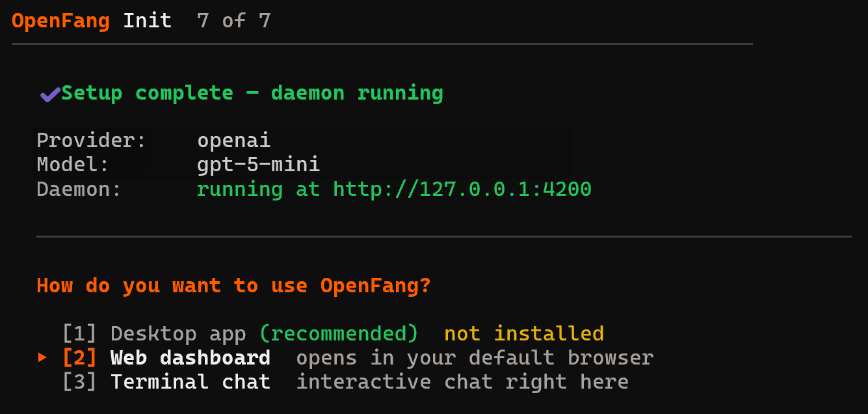Click the orange selection arrow indicator
The width and height of the screenshot is (868, 414).
click(42, 357)
